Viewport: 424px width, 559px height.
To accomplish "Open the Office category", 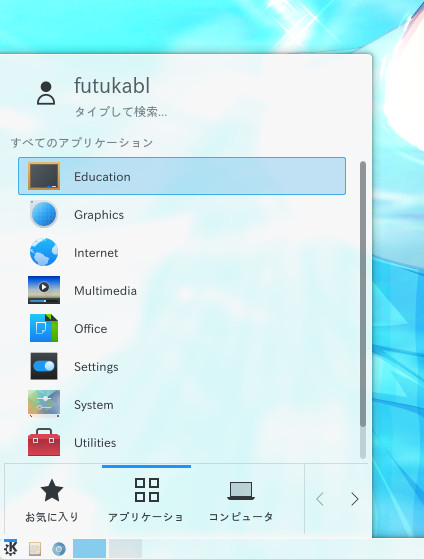I will click(x=182, y=328).
